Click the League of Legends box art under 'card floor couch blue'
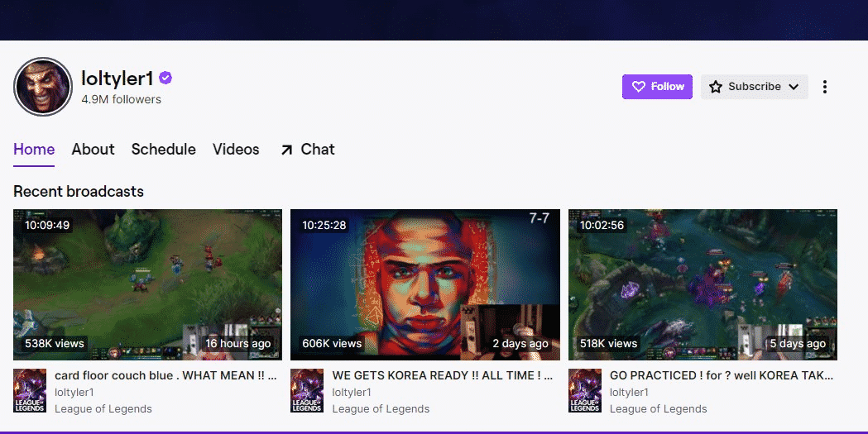 (30, 391)
